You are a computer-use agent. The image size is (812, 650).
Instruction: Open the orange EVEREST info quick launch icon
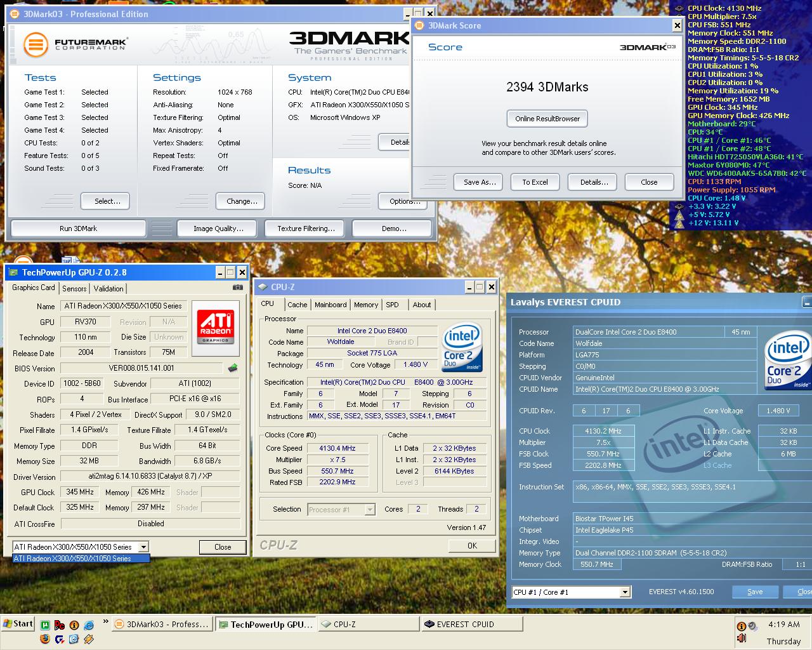pyautogui.click(x=74, y=625)
